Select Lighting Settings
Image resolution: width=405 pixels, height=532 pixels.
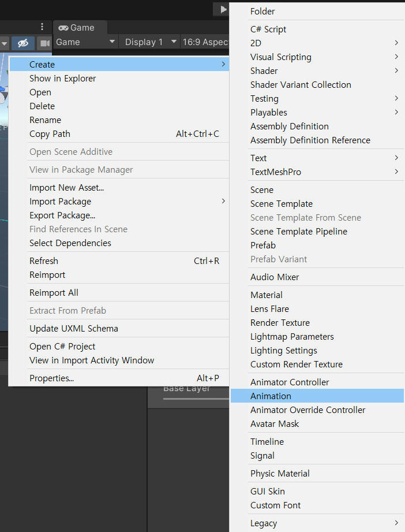[x=317, y=351]
